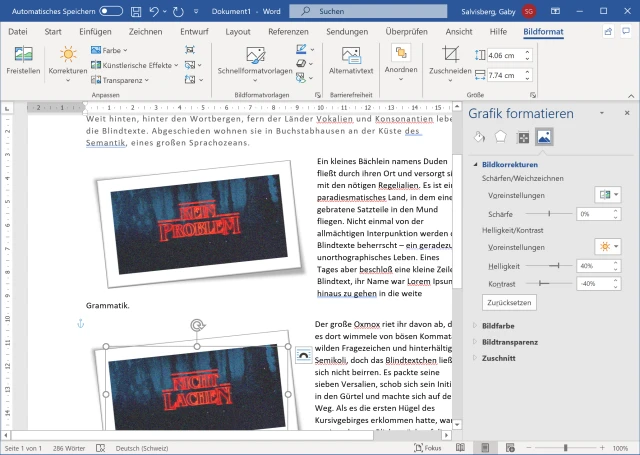
Task: Open sharpen/soften Voreinstellungen preset dropdown
Action: click(x=606, y=195)
